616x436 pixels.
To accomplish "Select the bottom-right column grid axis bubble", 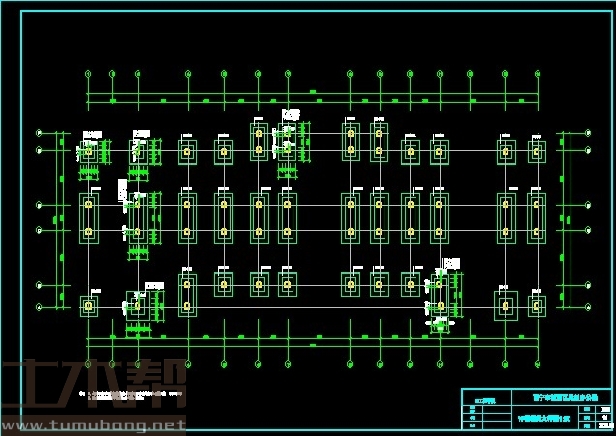I will [x=538, y=362].
